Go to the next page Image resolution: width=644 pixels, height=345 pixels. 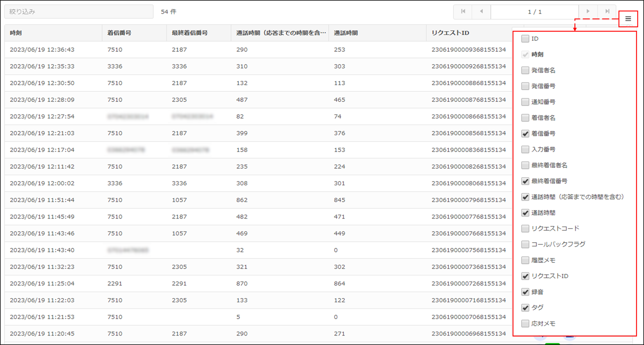(x=588, y=12)
